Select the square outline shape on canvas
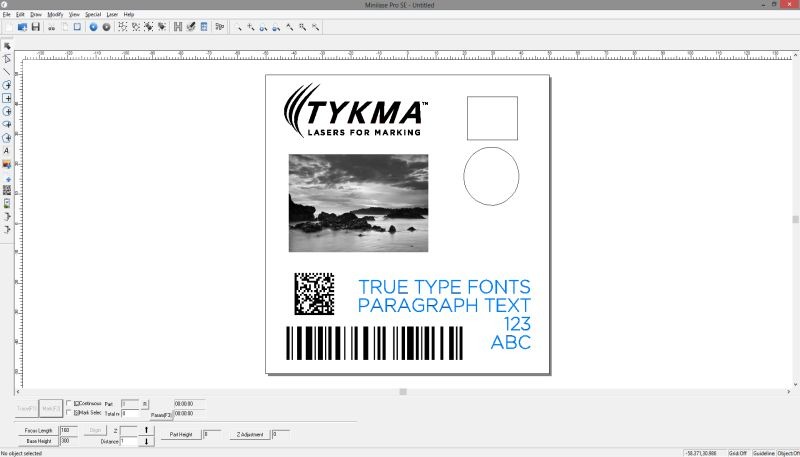 (492, 118)
